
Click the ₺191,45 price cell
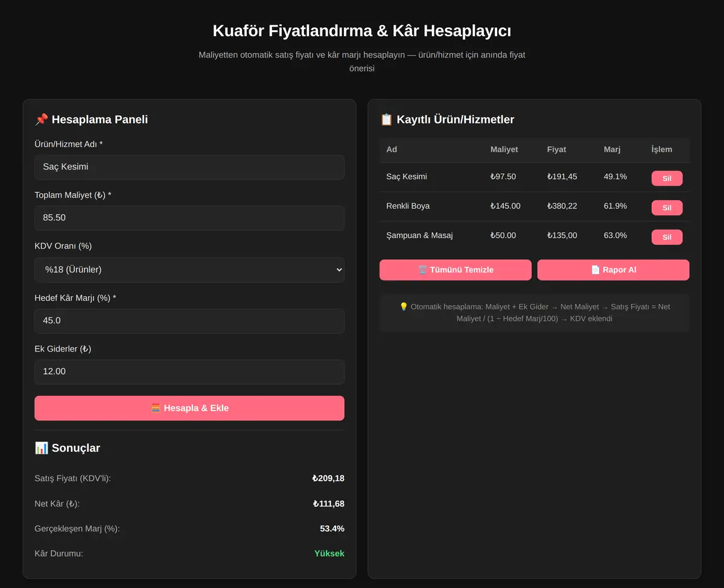562,177
